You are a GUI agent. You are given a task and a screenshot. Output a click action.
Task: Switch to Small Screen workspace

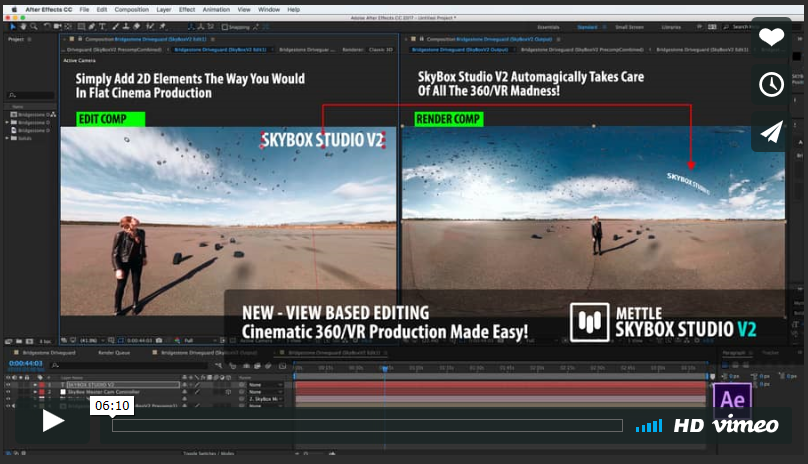pos(629,27)
